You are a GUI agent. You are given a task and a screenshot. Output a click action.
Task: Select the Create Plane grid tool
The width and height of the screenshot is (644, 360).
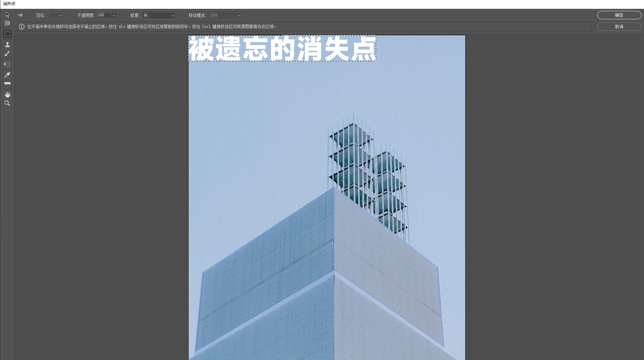pyautogui.click(x=7, y=23)
